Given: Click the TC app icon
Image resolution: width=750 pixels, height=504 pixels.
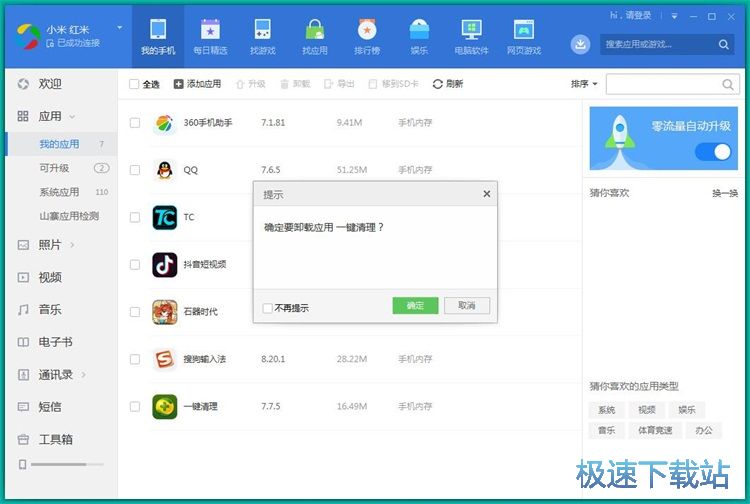Looking at the screenshot, I should [x=165, y=218].
